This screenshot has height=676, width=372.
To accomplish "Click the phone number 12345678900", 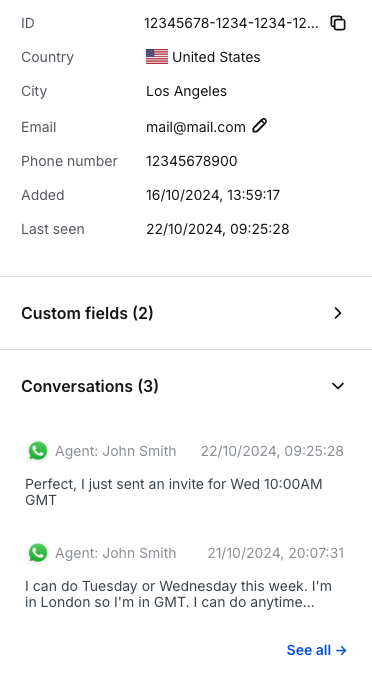I will [x=192, y=161].
